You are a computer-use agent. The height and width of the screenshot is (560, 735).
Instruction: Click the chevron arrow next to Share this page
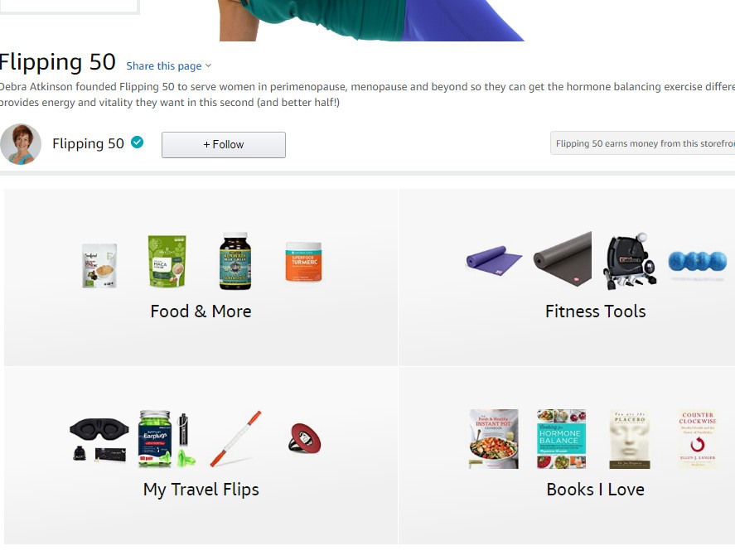[x=209, y=66]
